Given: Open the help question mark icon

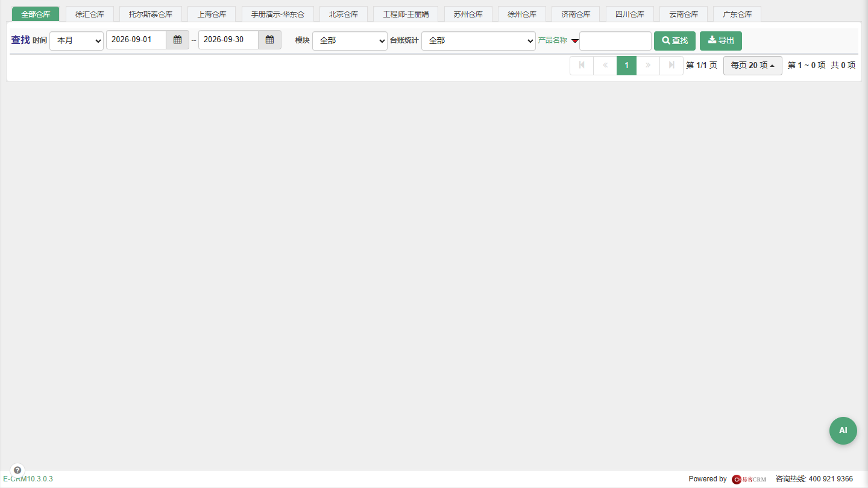Looking at the screenshot, I should [x=17, y=470].
